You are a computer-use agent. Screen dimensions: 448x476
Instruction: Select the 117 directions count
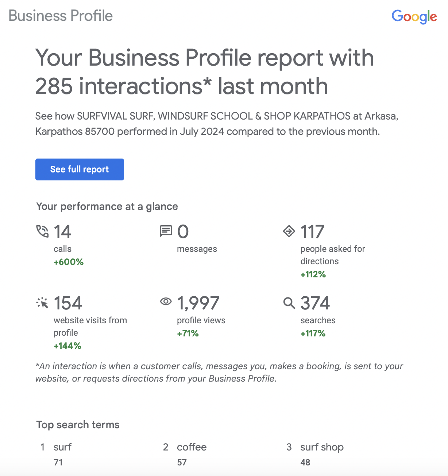click(x=312, y=232)
